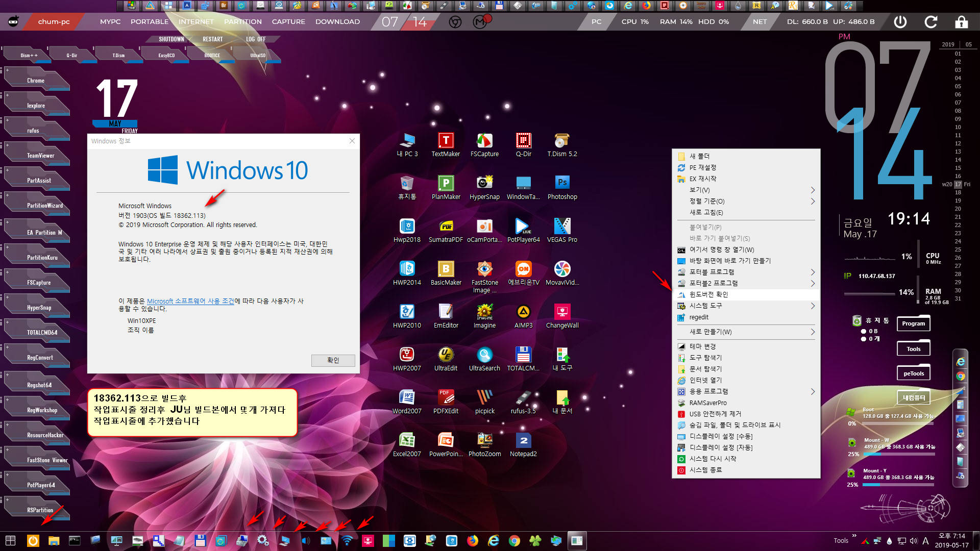Launch FSCapture from the desktop

click(484, 145)
